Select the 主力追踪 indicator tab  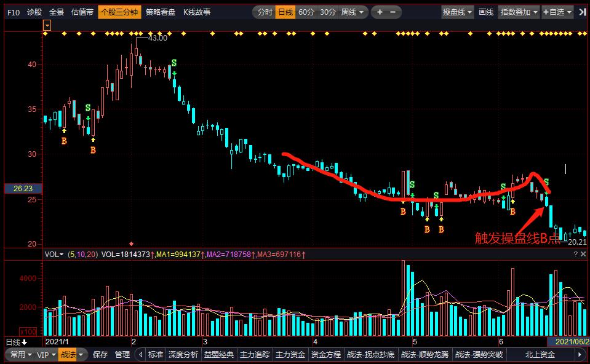tap(255, 354)
